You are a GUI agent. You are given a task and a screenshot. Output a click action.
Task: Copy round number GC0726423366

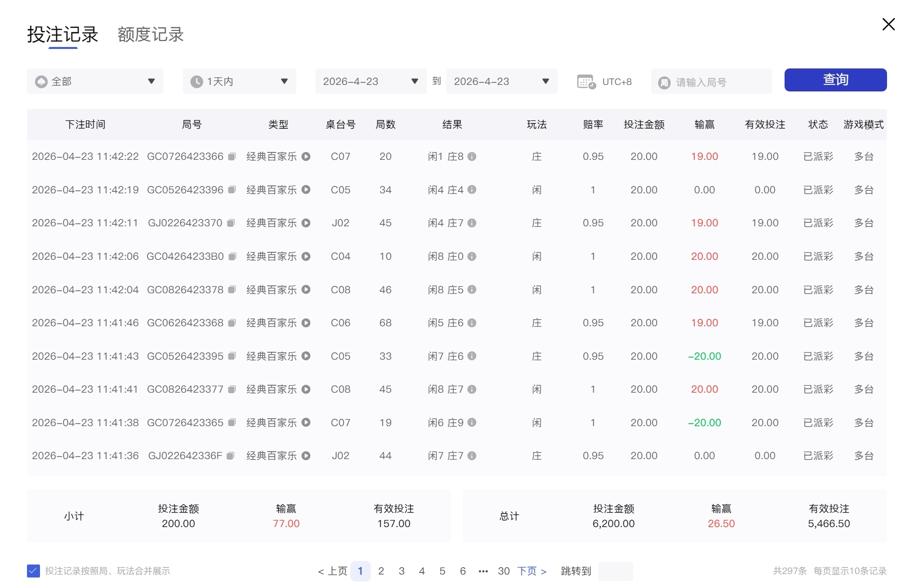click(232, 157)
